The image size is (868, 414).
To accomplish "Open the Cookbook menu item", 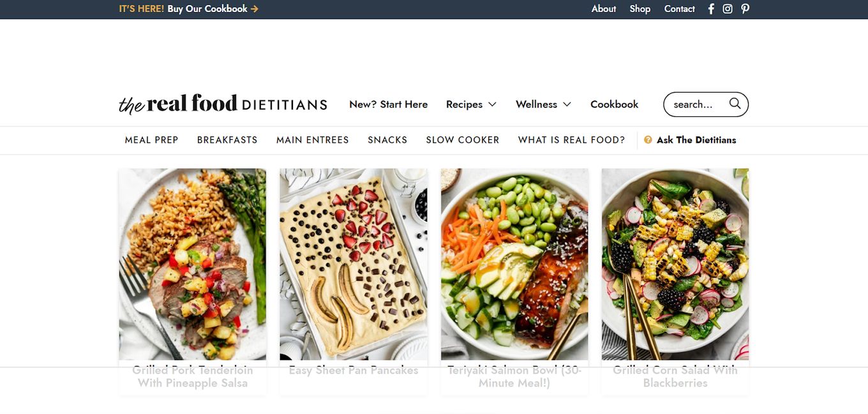I will point(614,104).
